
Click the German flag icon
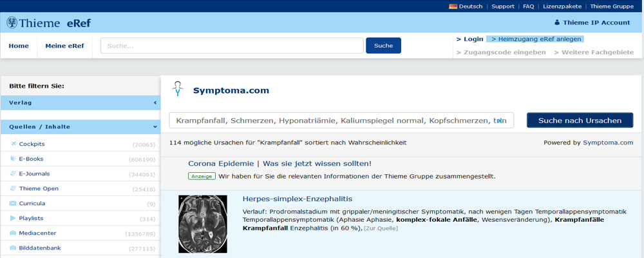click(453, 6)
